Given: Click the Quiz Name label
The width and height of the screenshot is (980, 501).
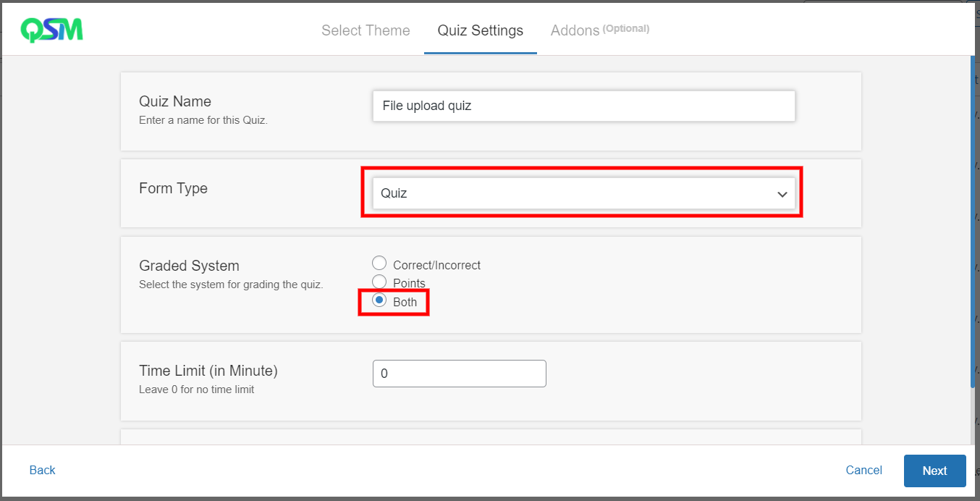Looking at the screenshot, I should (175, 101).
